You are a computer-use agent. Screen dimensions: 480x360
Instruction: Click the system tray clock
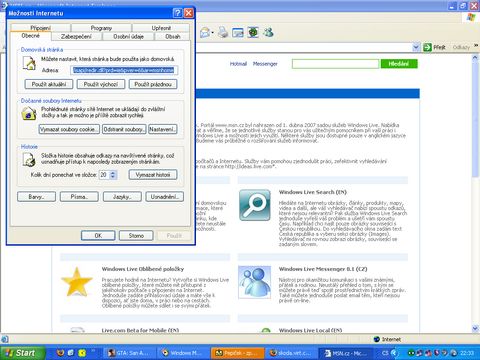click(x=467, y=353)
